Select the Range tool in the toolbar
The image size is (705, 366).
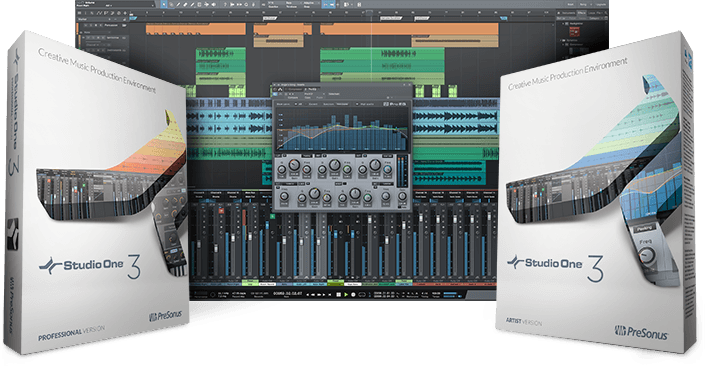[171, 4]
